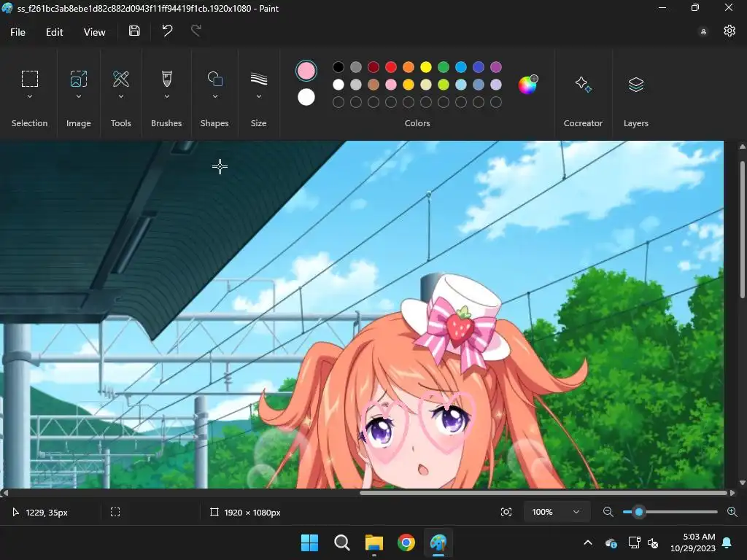Viewport: 747px width, 560px height.
Task: Open the notifications bell
Action: 727,542
